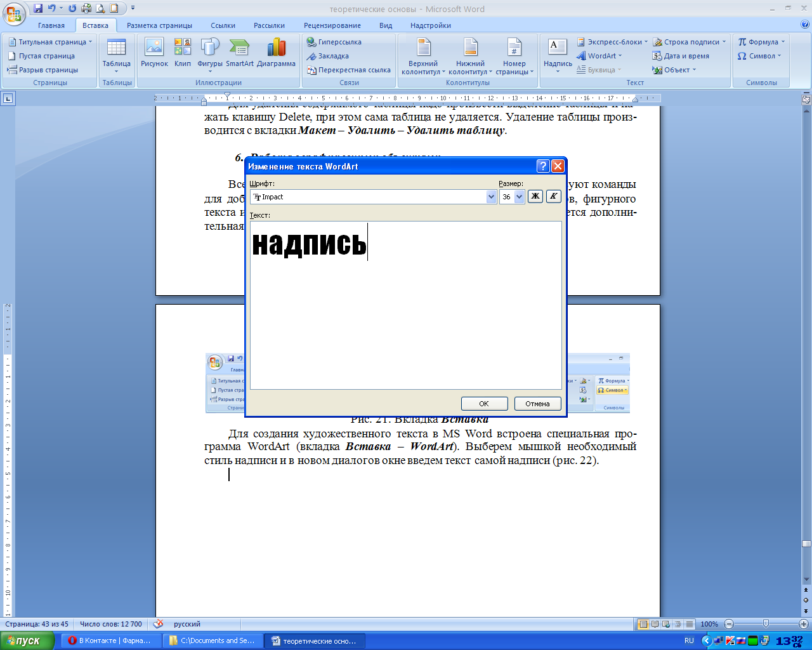This screenshot has width=812, height=650.
Task: Expand the Экспресс-блоки quick parts menu
Action: coord(612,42)
